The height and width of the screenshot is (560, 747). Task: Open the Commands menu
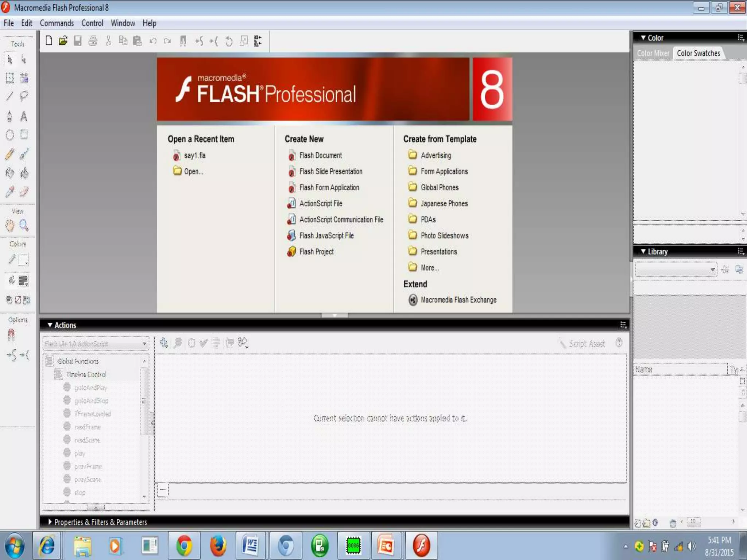57,23
